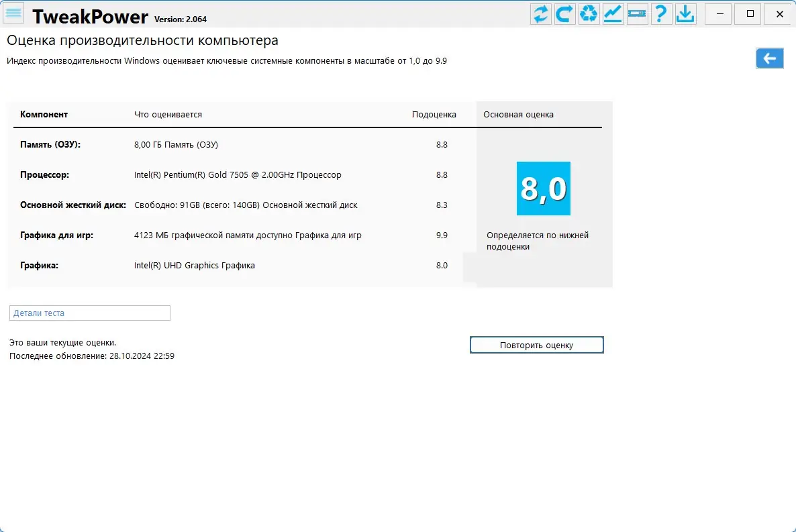Click the Определяется по нижней подоценки note

click(538, 241)
